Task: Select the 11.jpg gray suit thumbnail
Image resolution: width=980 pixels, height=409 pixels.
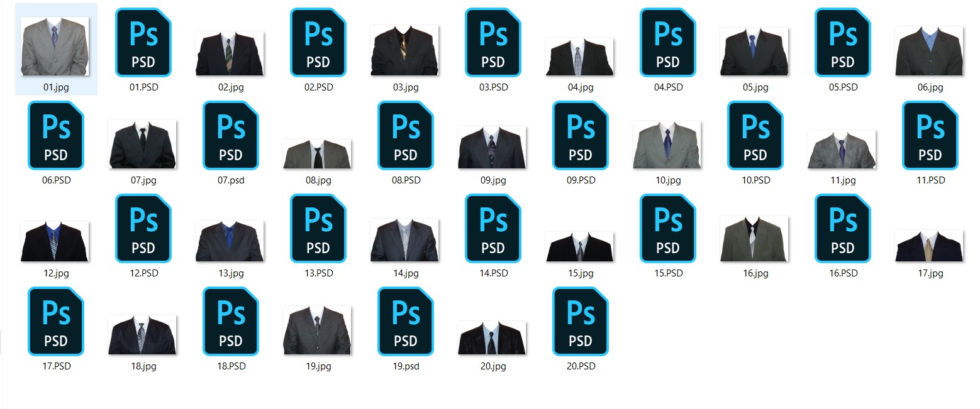Action: click(842, 148)
